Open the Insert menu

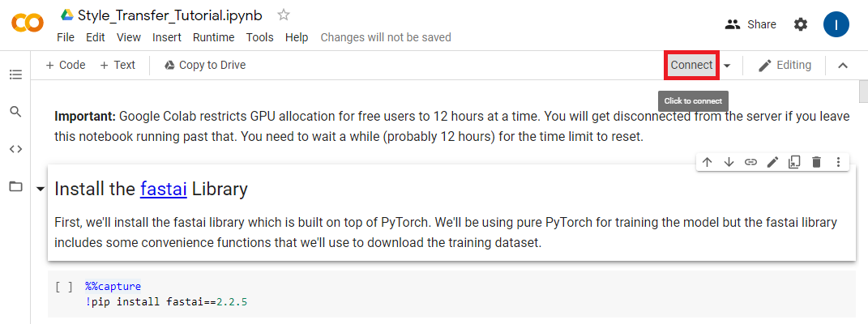(x=167, y=37)
